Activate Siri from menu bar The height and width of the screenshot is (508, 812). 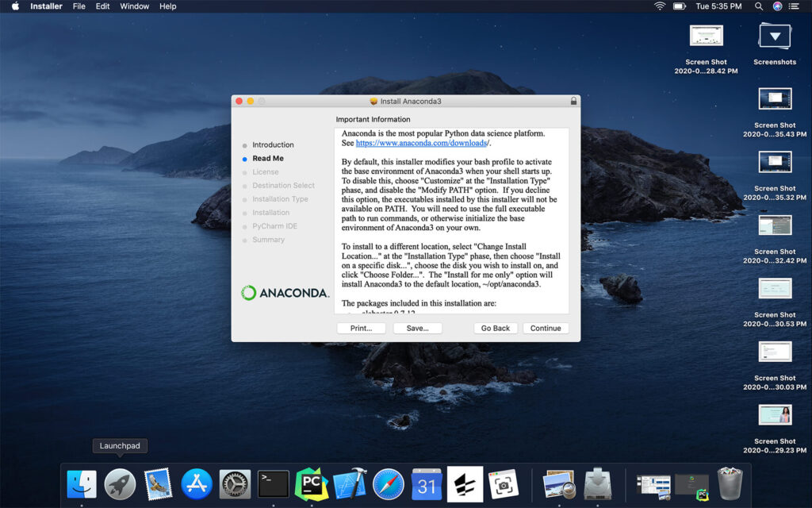(x=777, y=6)
